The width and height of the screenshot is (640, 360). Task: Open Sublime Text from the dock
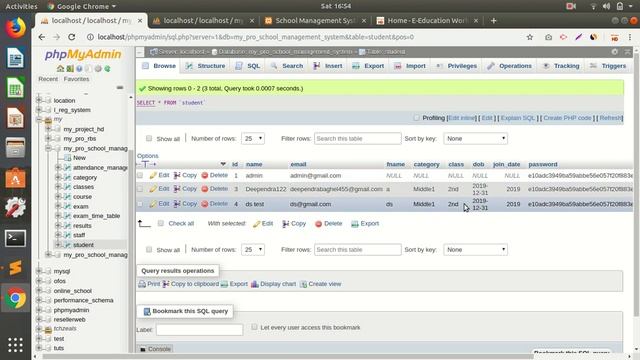pyautogui.click(x=16, y=268)
